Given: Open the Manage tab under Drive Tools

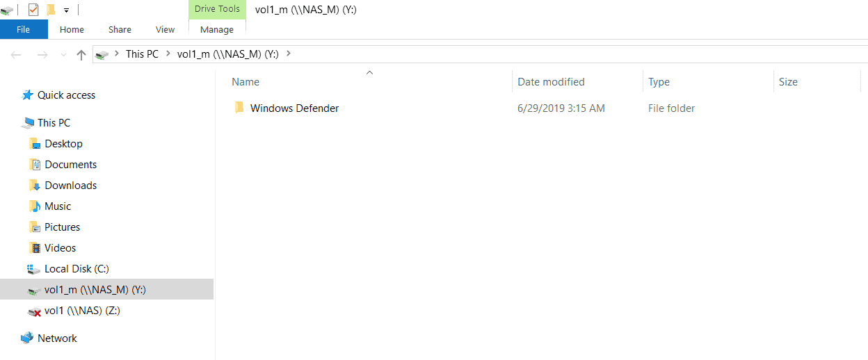Looking at the screenshot, I should (x=217, y=29).
